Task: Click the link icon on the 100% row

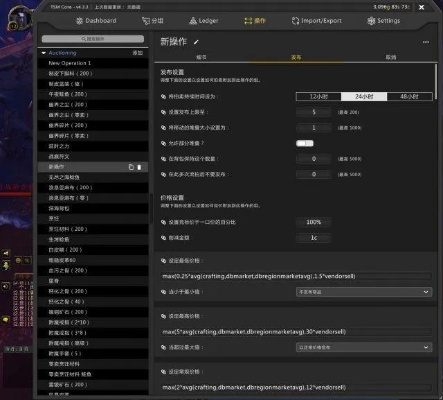Action: click(x=163, y=222)
